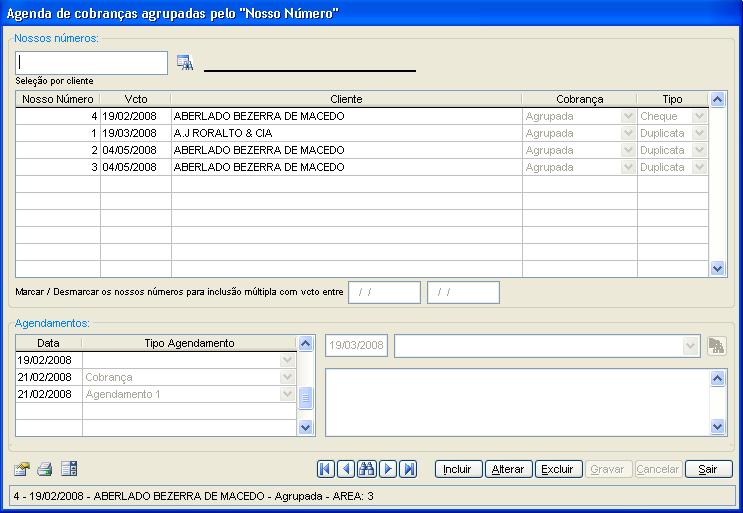
Task: Click Excluir button
Action: 559,469
